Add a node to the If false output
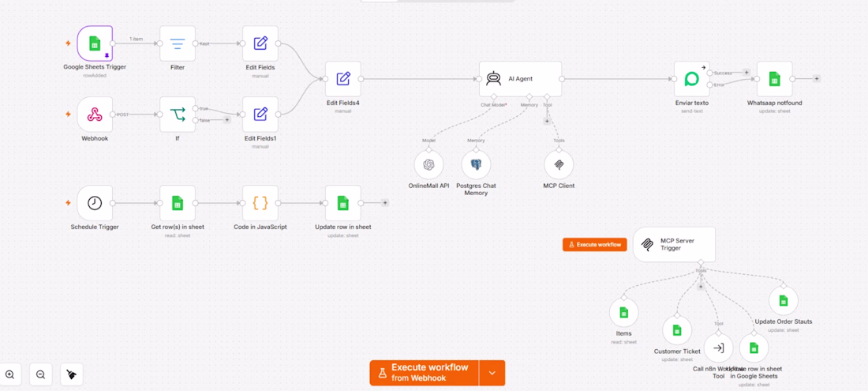 coord(227,120)
